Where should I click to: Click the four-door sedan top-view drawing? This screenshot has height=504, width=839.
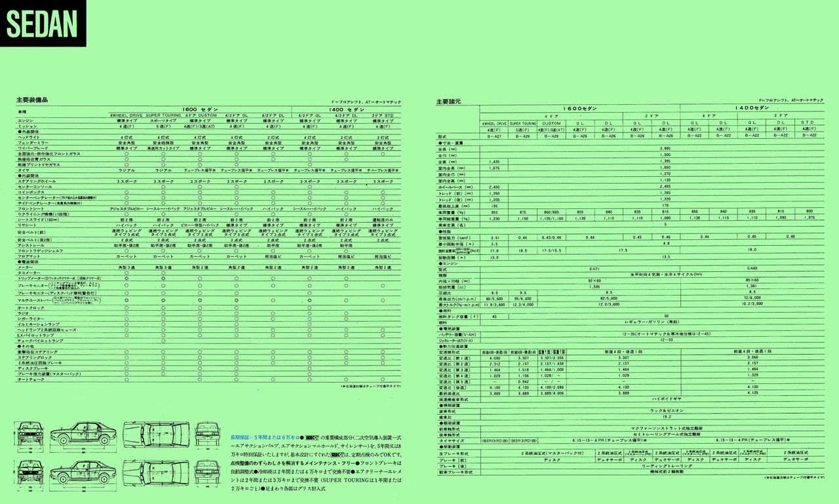[x=157, y=434]
